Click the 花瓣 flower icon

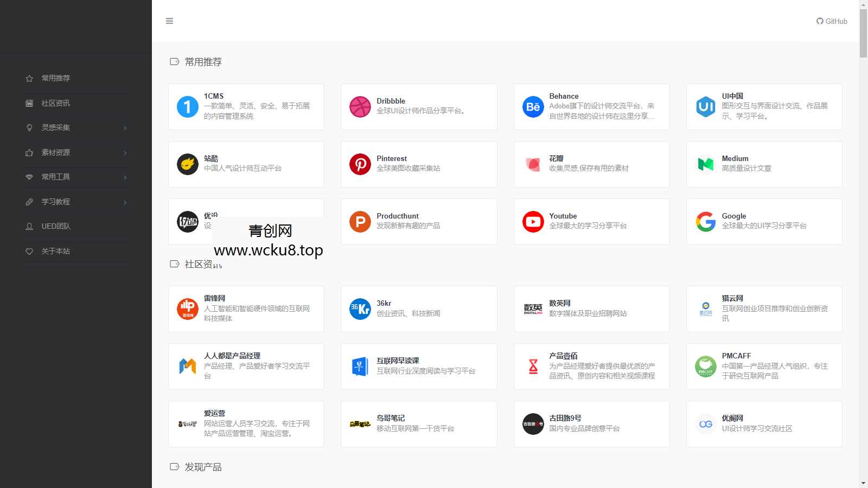click(x=533, y=164)
